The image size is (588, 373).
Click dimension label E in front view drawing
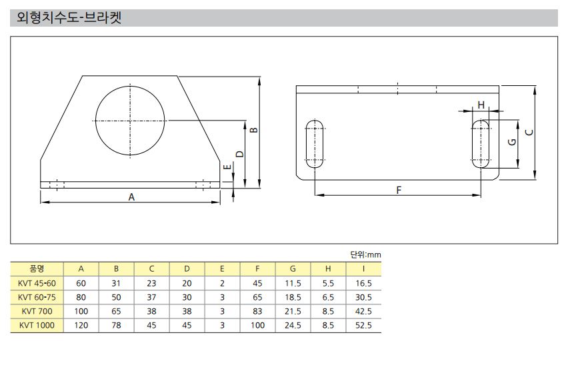point(227,167)
